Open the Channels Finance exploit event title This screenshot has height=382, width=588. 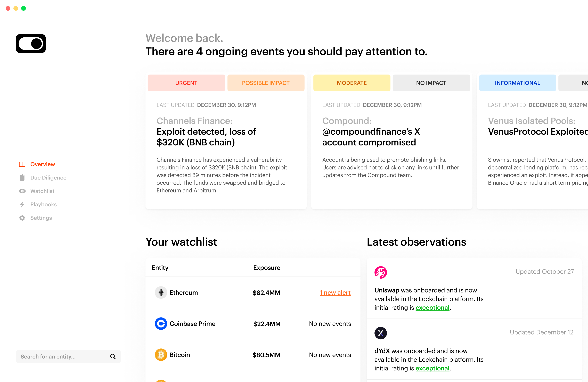coord(206,137)
